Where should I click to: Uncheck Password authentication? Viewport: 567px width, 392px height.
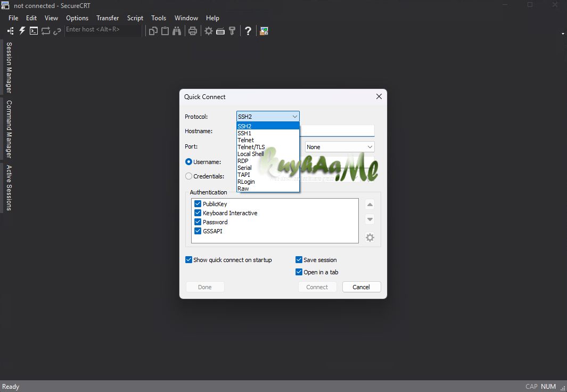tap(198, 222)
